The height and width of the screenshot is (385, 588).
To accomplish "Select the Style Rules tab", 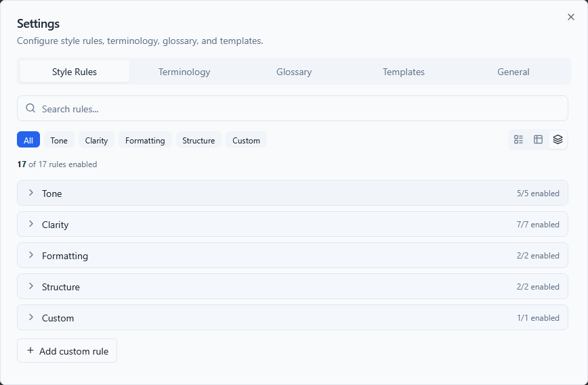I will pos(75,72).
